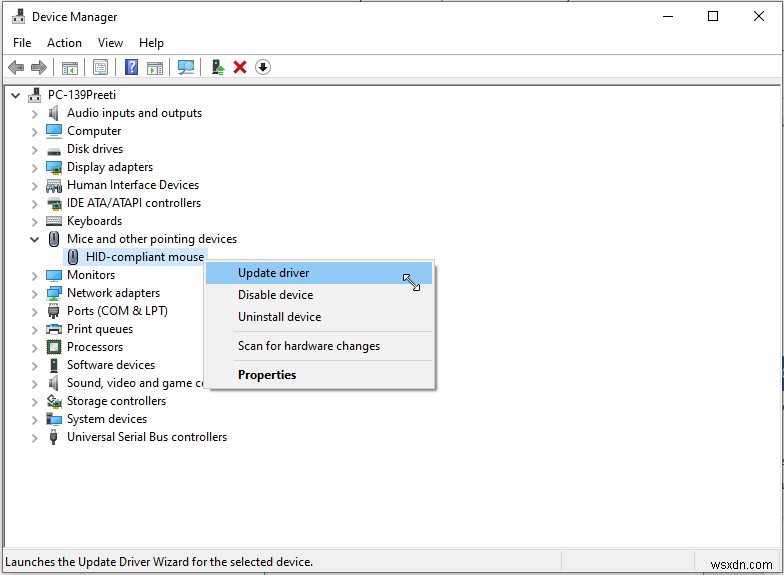Click the Network adapters icon
The image size is (784, 575).
(x=54, y=293)
